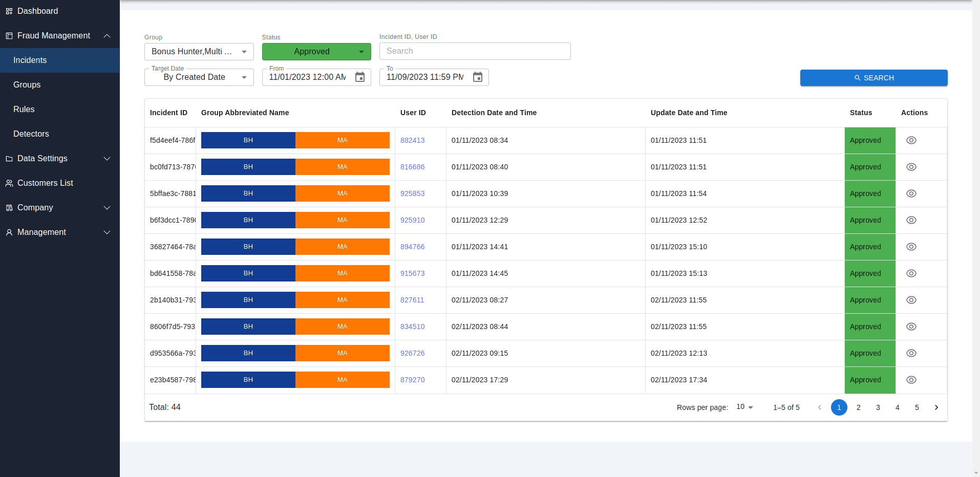Open user ID 925853 link
The width and height of the screenshot is (980, 477).
click(412, 193)
